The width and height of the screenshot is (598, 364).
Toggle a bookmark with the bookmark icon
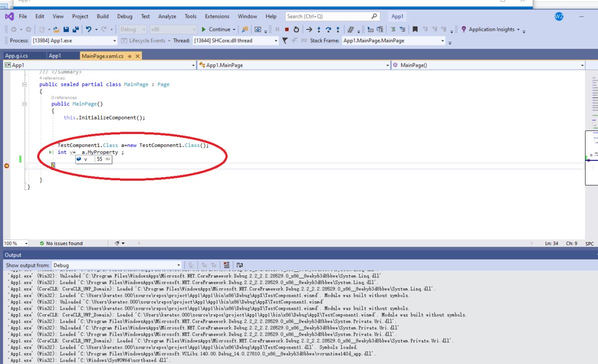coord(415,29)
